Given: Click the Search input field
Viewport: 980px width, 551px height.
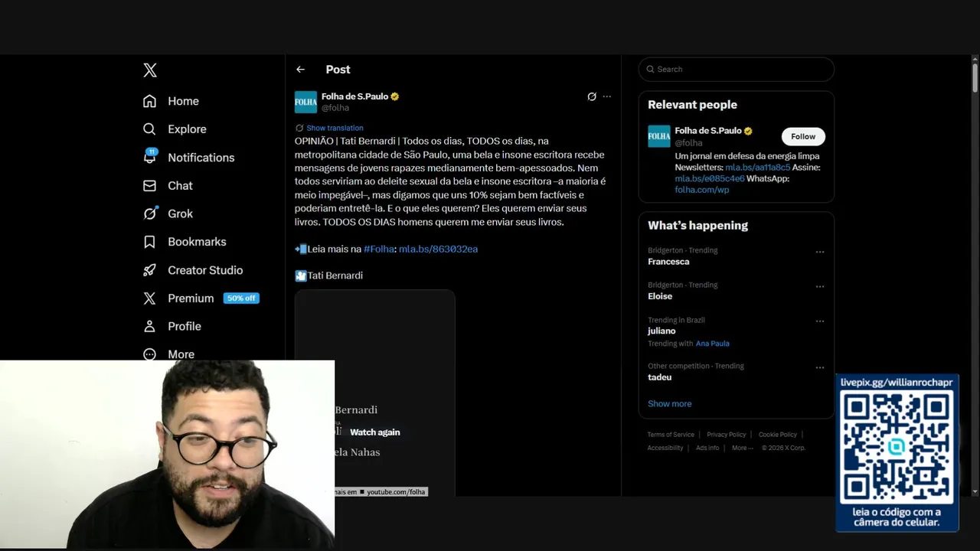Looking at the screenshot, I should click(736, 69).
